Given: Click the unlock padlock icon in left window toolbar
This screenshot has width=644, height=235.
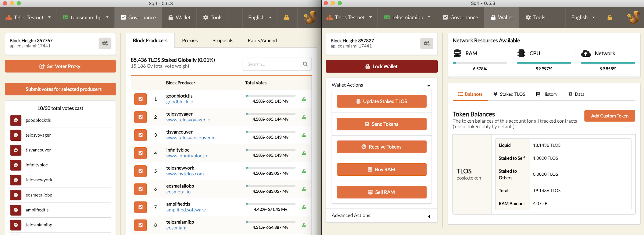Looking at the screenshot, I should click(286, 18).
